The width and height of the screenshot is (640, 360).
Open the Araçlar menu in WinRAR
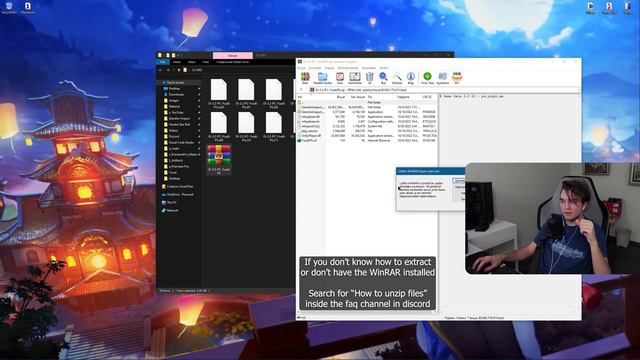[x=329, y=68]
